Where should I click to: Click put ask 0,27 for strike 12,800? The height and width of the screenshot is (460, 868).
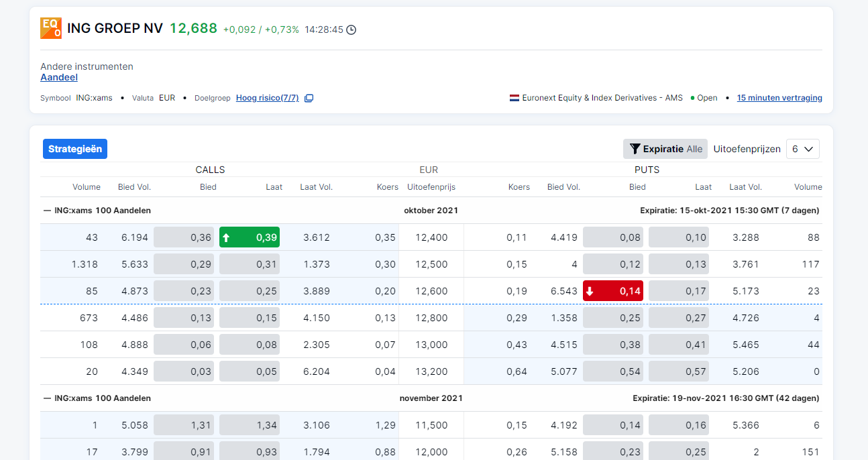pos(679,318)
